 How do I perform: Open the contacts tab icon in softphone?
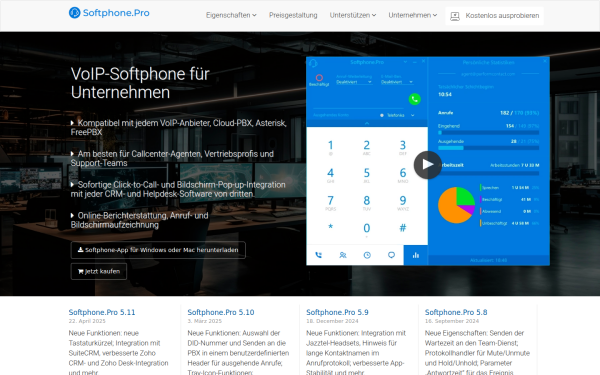(x=343, y=255)
